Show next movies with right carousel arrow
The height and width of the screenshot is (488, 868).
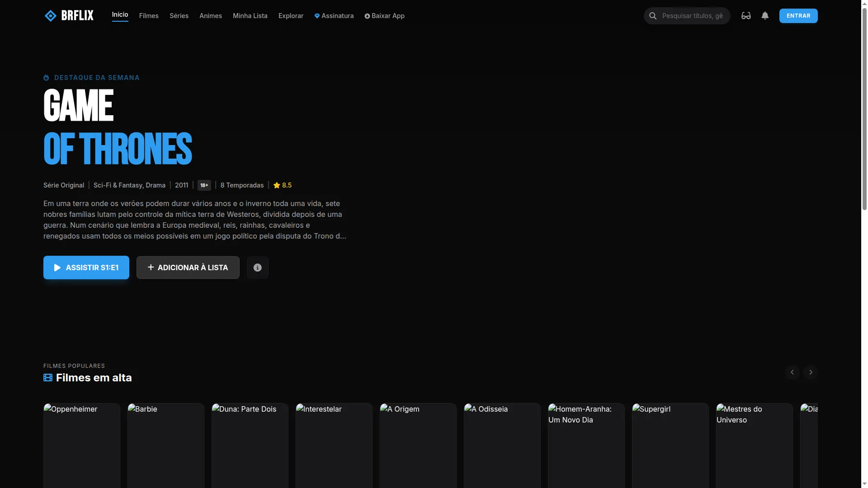(x=811, y=372)
